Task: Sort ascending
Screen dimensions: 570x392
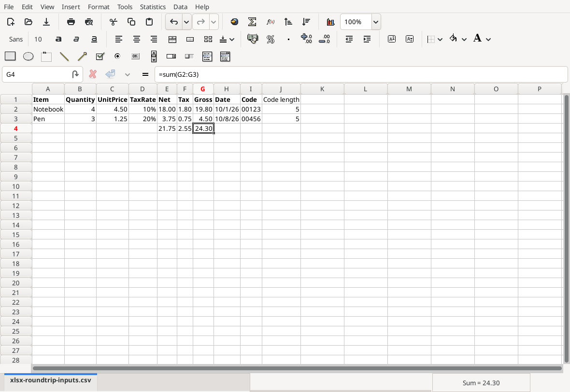Action: [x=288, y=22]
